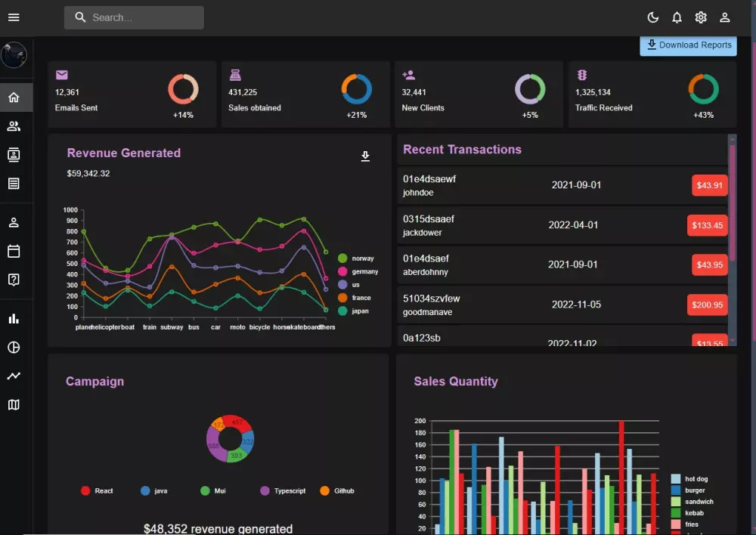Open the Contacts Information page
Screen dimensions: 756x535
click(x=14, y=154)
